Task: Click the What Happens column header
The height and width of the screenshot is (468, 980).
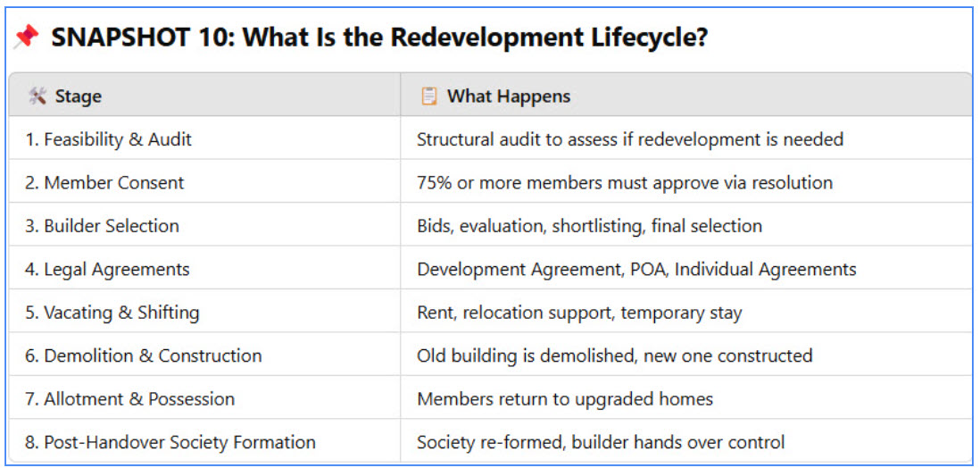Action: coord(685,95)
